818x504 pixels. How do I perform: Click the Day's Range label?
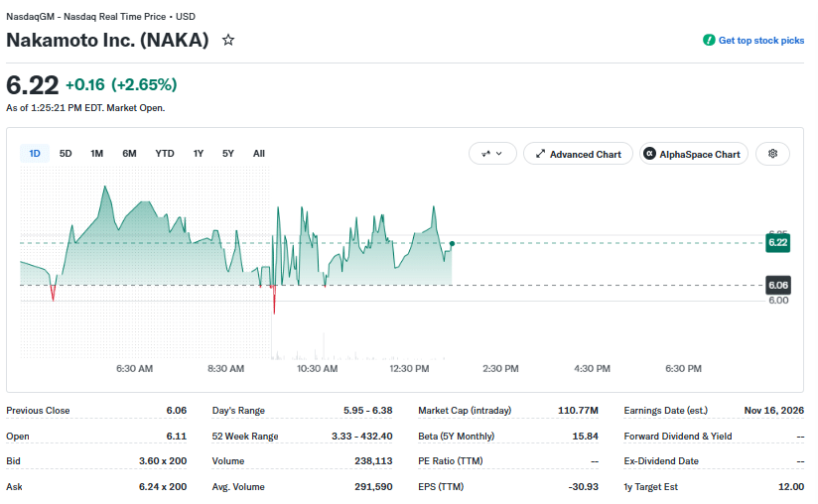coord(238,410)
